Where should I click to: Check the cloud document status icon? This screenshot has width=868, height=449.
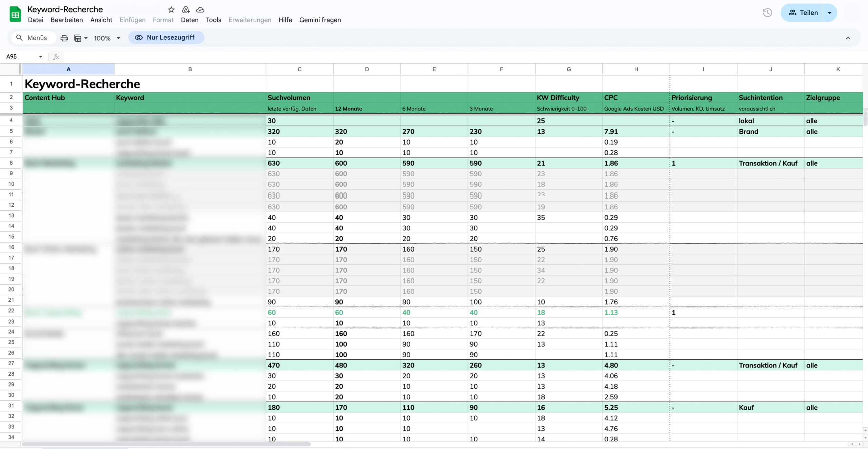[200, 10]
